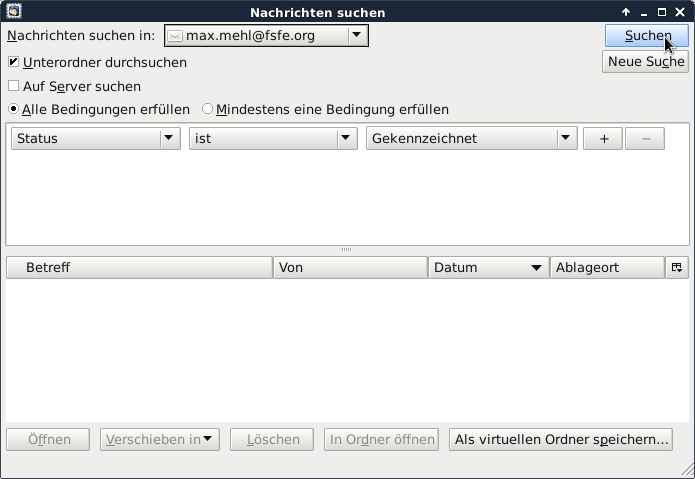This screenshot has height=479, width=695.
Task: Open the Status criterion dropdown
Action: [95, 139]
